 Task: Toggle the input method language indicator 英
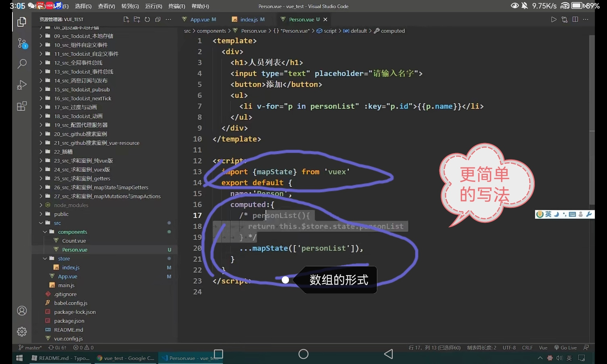click(548, 214)
